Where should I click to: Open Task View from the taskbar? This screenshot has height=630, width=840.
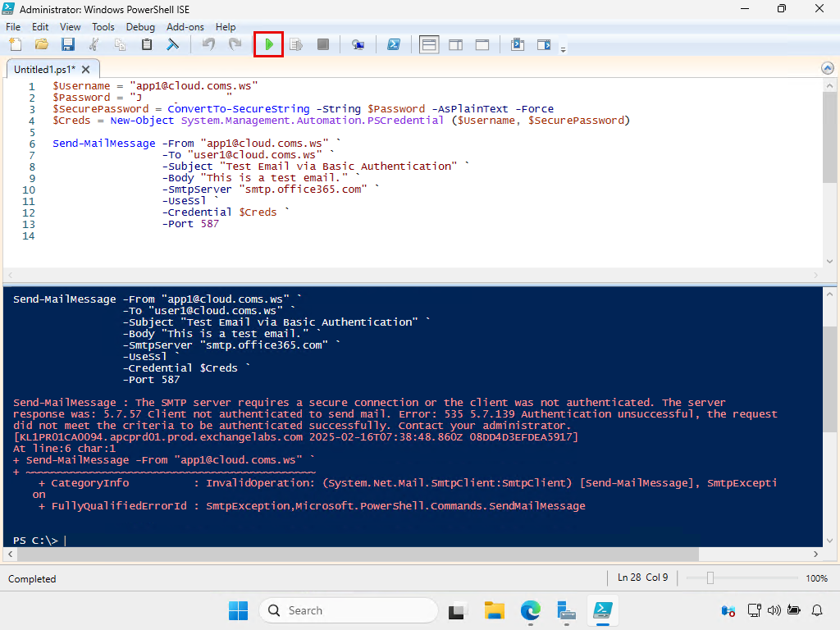point(457,610)
